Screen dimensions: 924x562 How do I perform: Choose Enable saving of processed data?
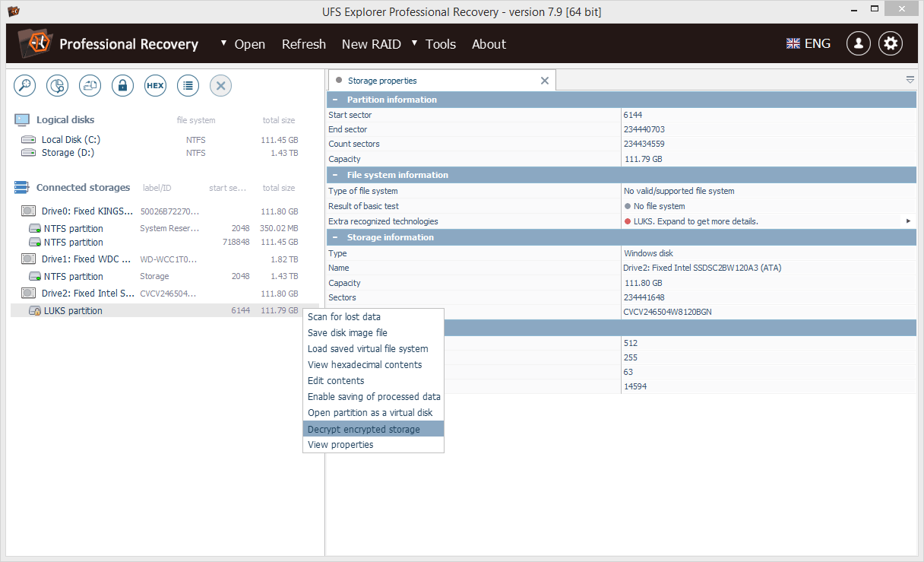pyautogui.click(x=373, y=397)
